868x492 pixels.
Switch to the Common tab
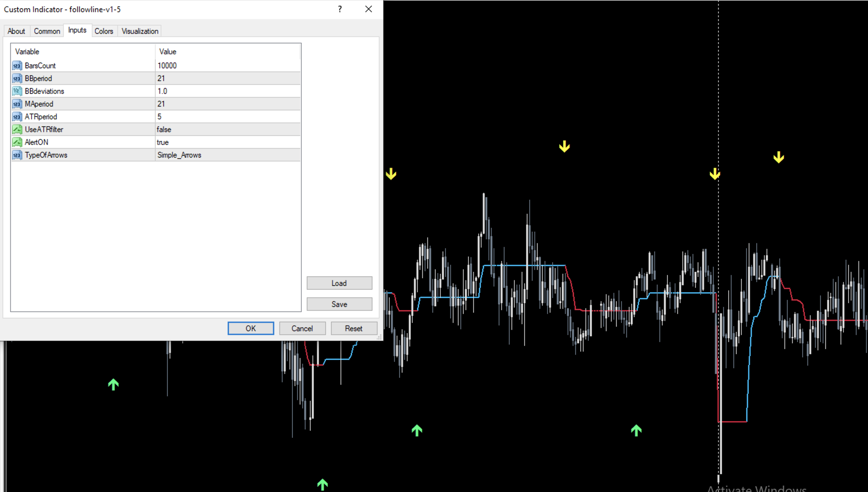click(47, 31)
